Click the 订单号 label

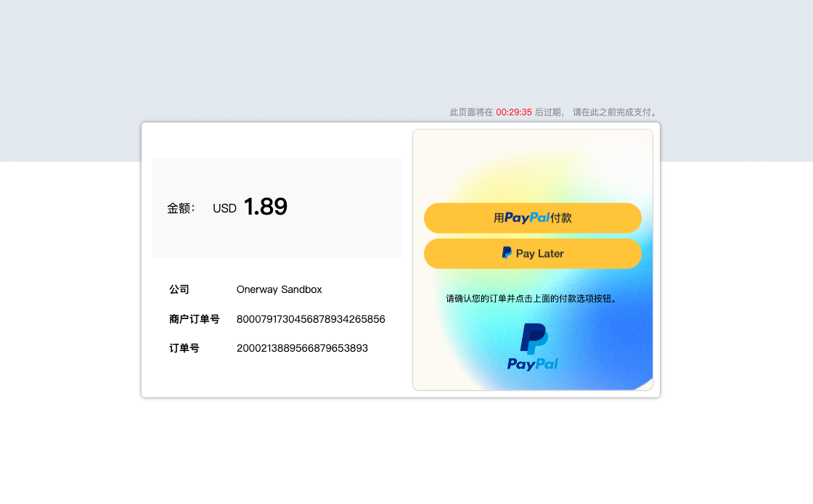click(x=184, y=348)
